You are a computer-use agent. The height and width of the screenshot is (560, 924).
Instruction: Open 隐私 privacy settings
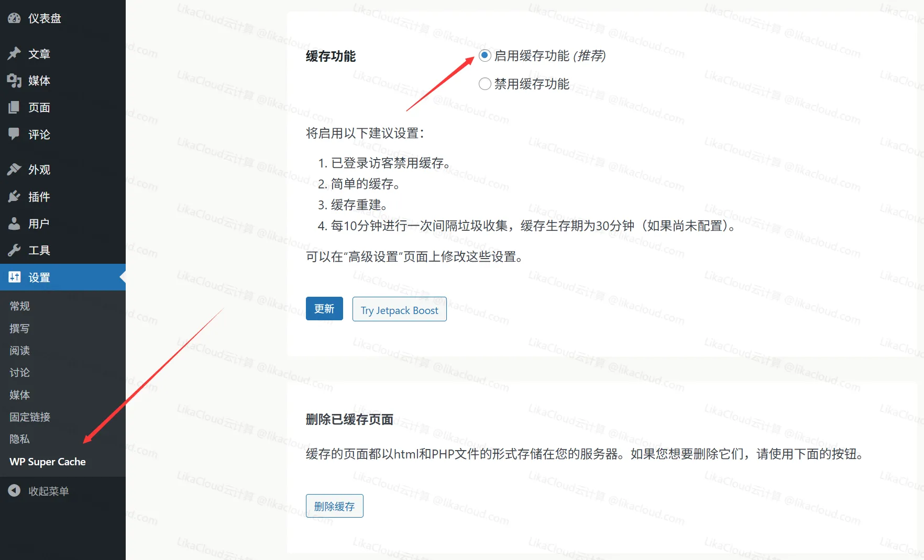[x=19, y=439]
